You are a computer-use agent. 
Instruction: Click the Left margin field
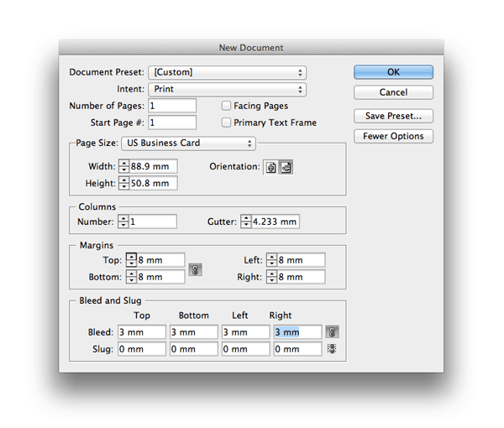coord(302,260)
